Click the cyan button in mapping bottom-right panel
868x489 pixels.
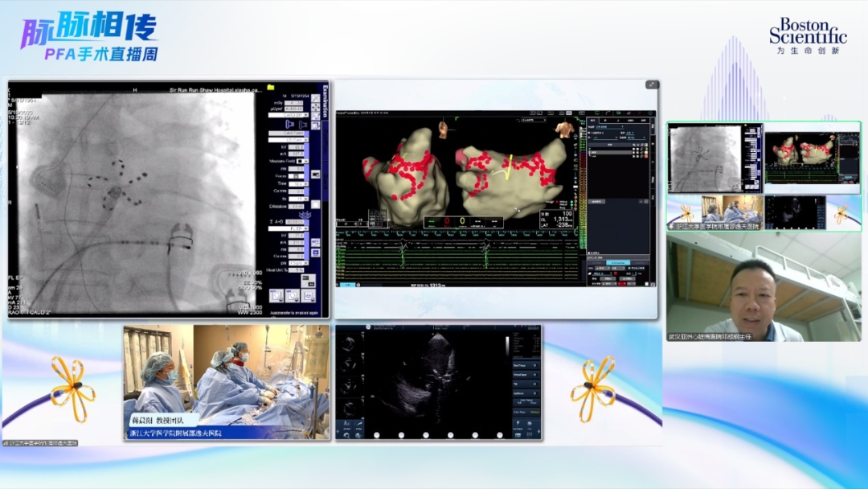point(617,262)
